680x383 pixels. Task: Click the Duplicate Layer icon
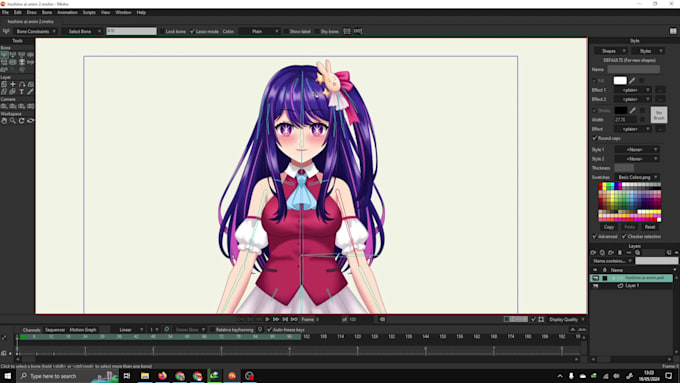pos(602,252)
